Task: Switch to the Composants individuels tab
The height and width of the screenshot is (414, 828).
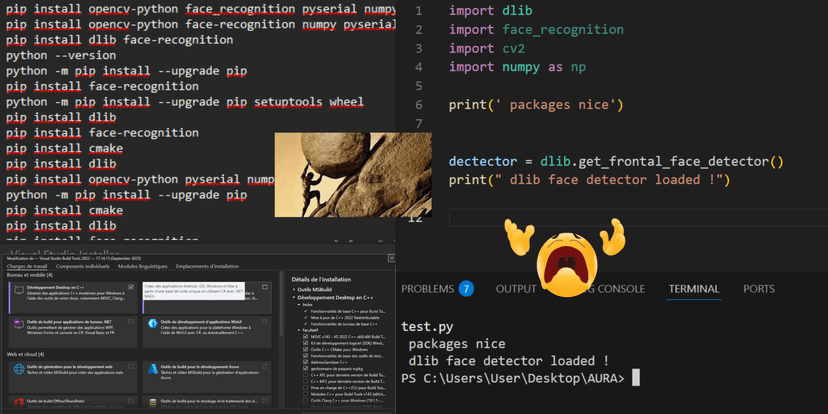Action: coord(82,266)
